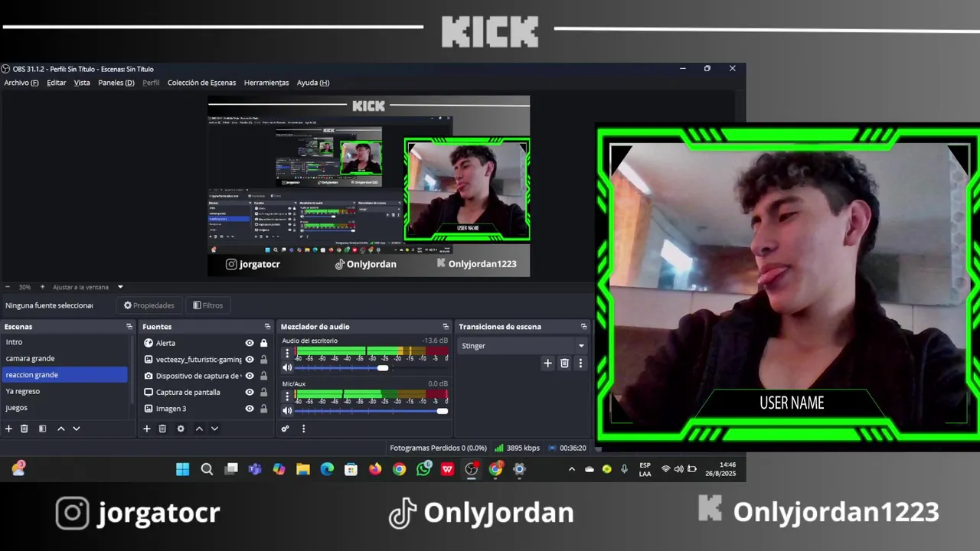
Task: Move the selected source up in Fuentes
Action: [199, 429]
